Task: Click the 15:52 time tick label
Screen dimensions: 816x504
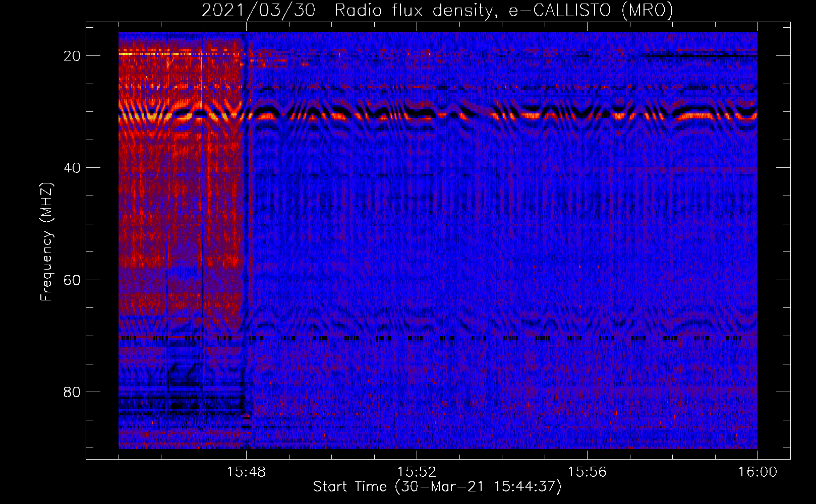Action: coord(417,472)
